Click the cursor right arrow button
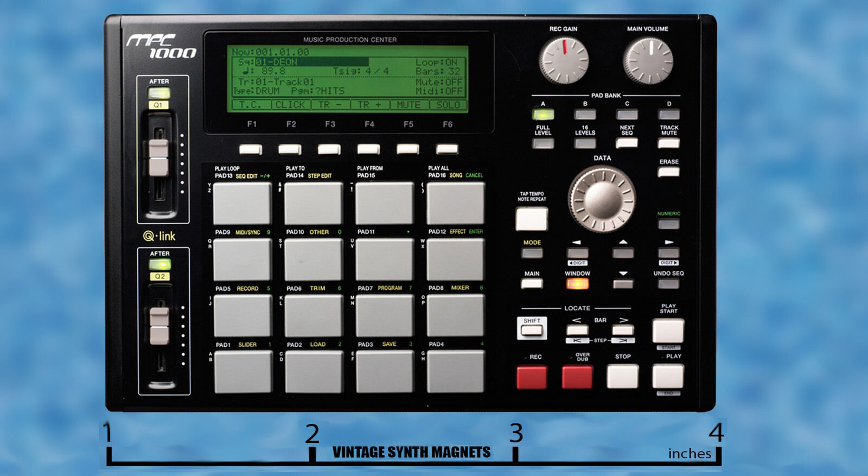This screenshot has width=868, height=476. click(668, 253)
